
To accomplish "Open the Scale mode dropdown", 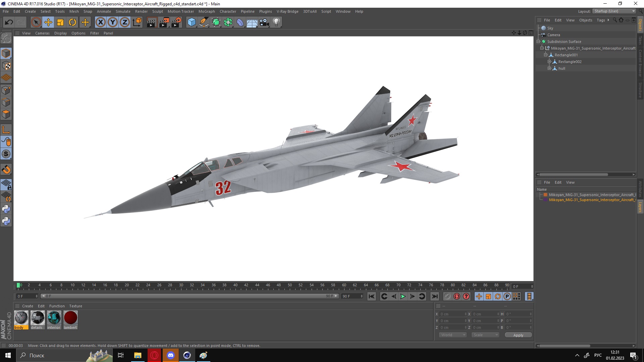I will point(485,335).
